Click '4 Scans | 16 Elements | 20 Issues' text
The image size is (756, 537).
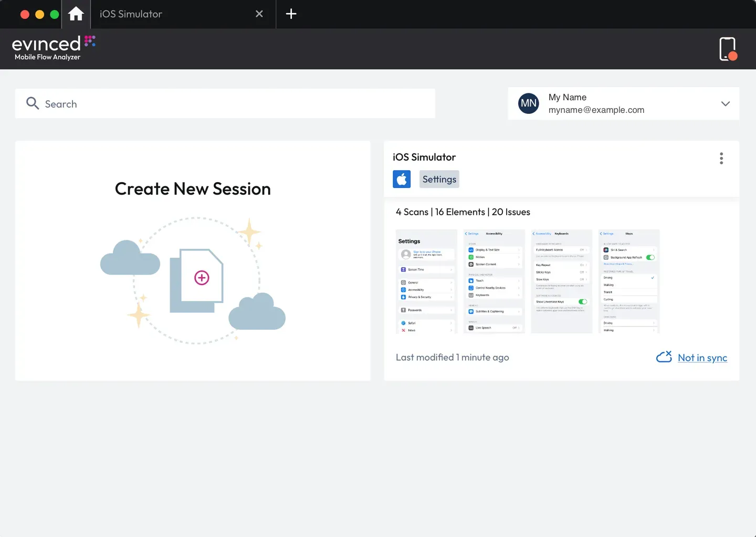pos(463,212)
